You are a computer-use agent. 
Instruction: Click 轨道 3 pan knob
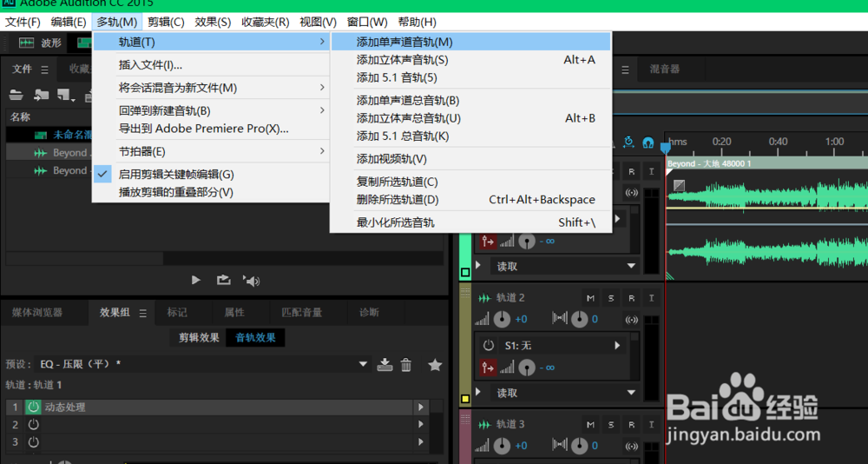click(579, 445)
